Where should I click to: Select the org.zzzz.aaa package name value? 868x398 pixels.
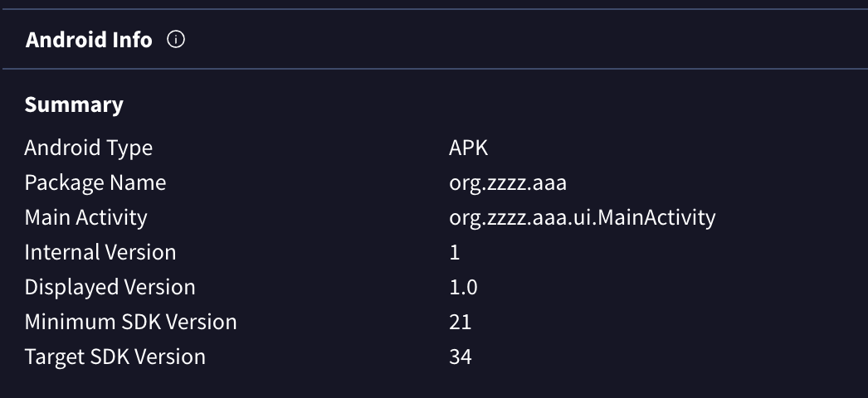pyautogui.click(x=507, y=182)
